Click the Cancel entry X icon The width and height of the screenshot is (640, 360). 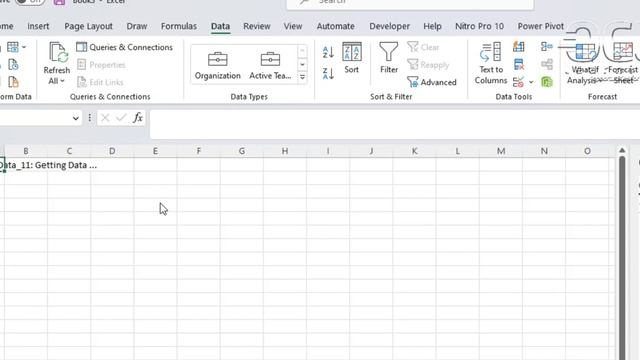pos(105,118)
